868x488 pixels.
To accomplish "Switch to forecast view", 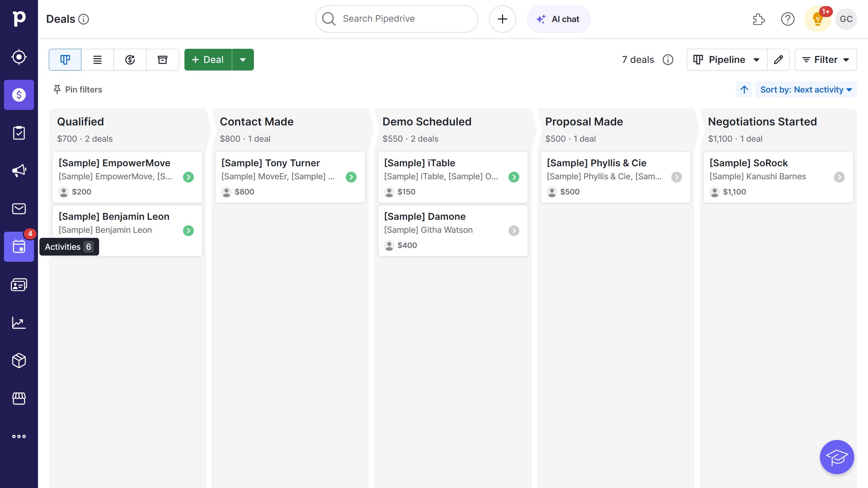I will click(x=130, y=60).
